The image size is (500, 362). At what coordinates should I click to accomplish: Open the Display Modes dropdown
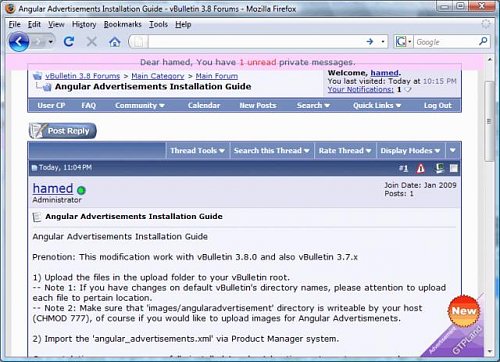410,151
